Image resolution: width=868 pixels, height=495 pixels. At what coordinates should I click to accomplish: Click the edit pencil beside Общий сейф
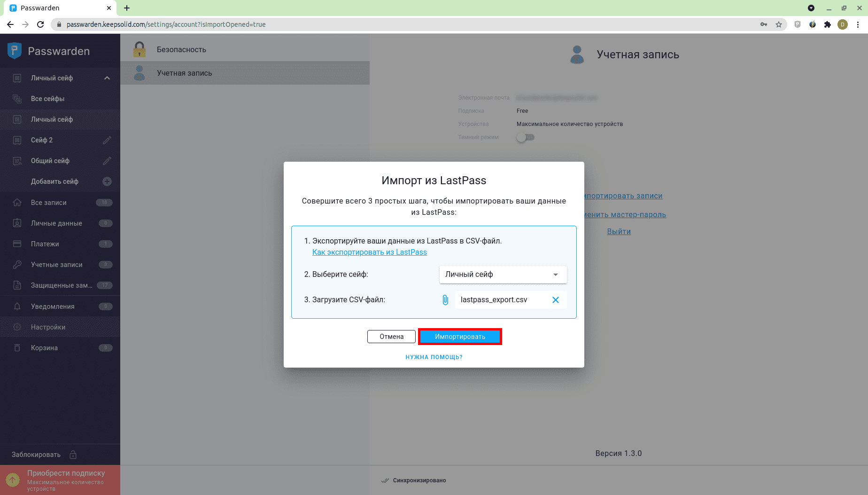107,161
